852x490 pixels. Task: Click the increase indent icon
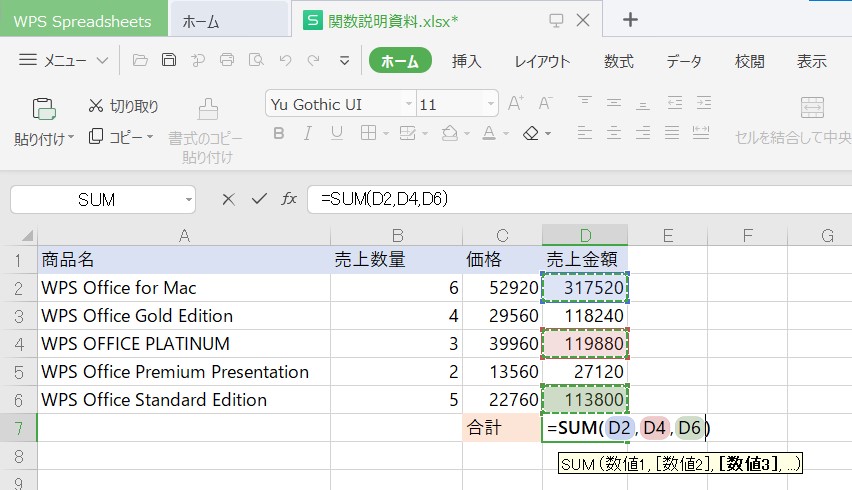coord(704,102)
